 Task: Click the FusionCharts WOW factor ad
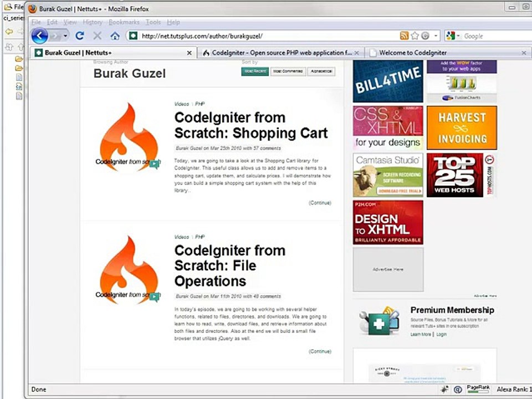point(462,81)
